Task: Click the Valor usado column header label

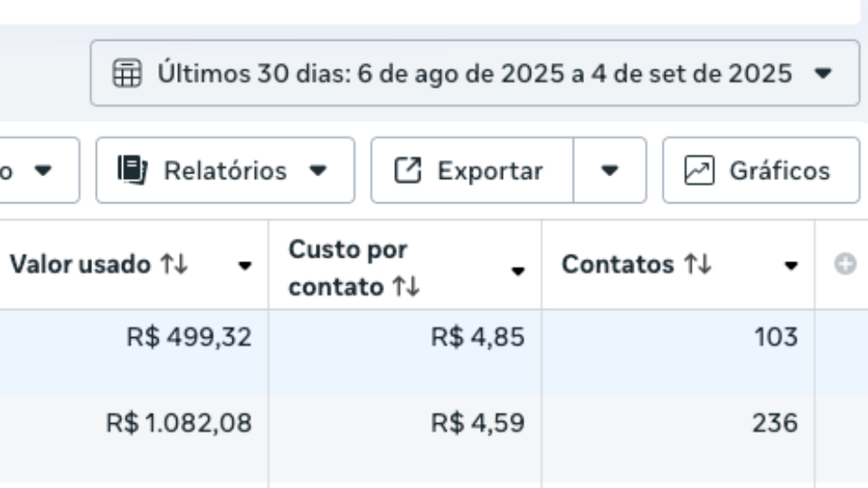Action: click(80, 265)
